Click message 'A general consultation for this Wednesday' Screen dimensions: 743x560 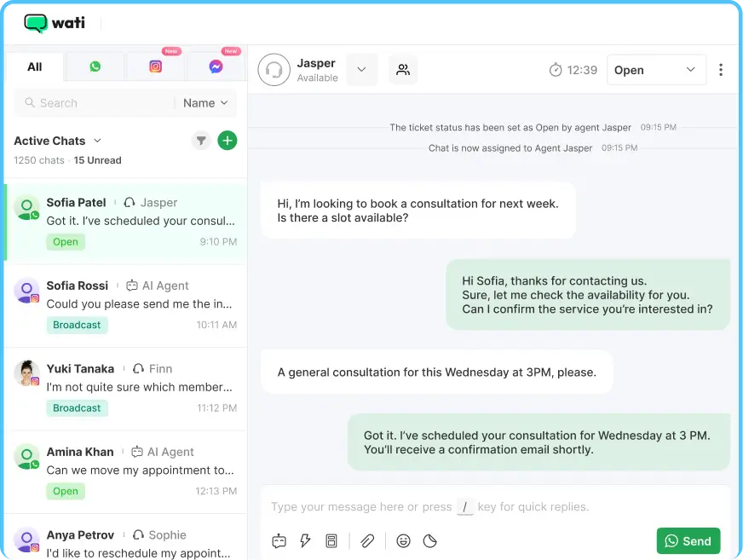click(x=437, y=372)
